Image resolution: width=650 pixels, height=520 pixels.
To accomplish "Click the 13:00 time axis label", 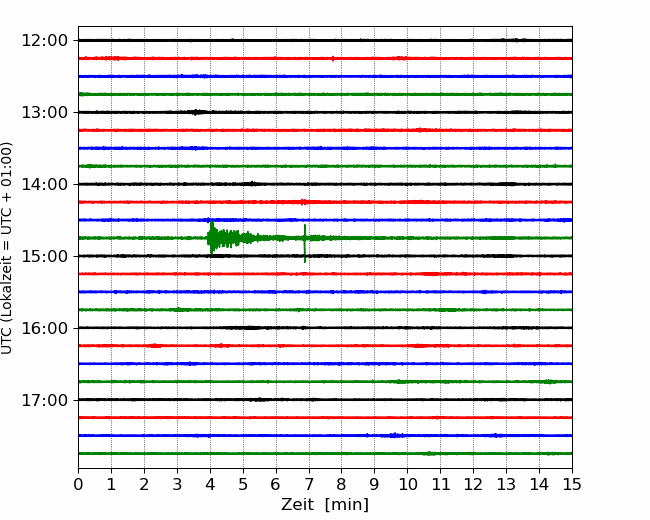I will point(44,112).
